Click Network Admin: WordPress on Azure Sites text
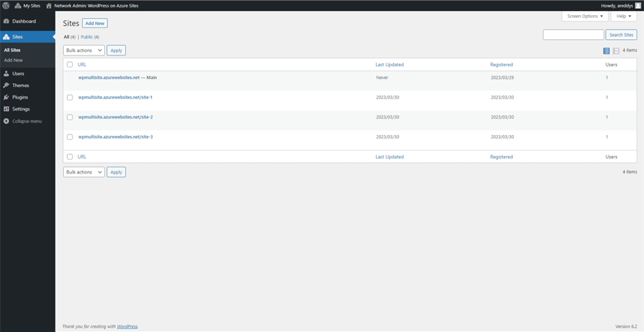644x332 pixels. (x=96, y=5)
